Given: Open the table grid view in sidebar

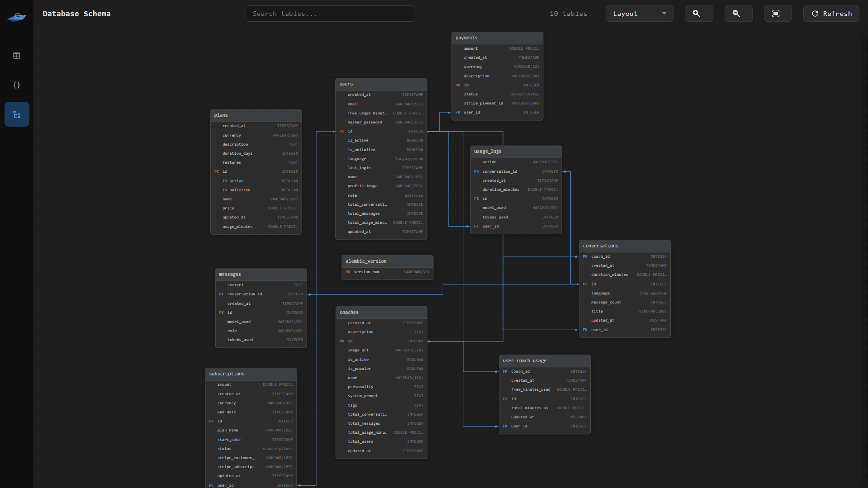Looking at the screenshot, I should 17,56.
